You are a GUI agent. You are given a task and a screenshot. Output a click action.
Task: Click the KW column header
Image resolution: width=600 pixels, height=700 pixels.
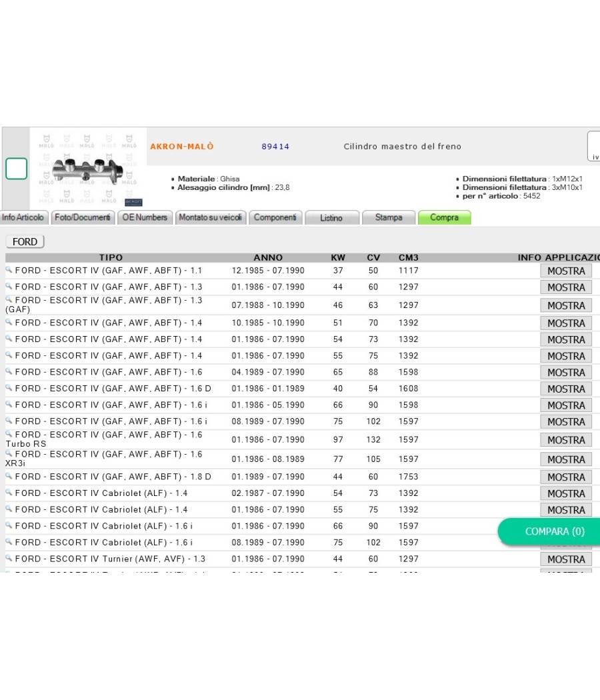[x=338, y=257]
